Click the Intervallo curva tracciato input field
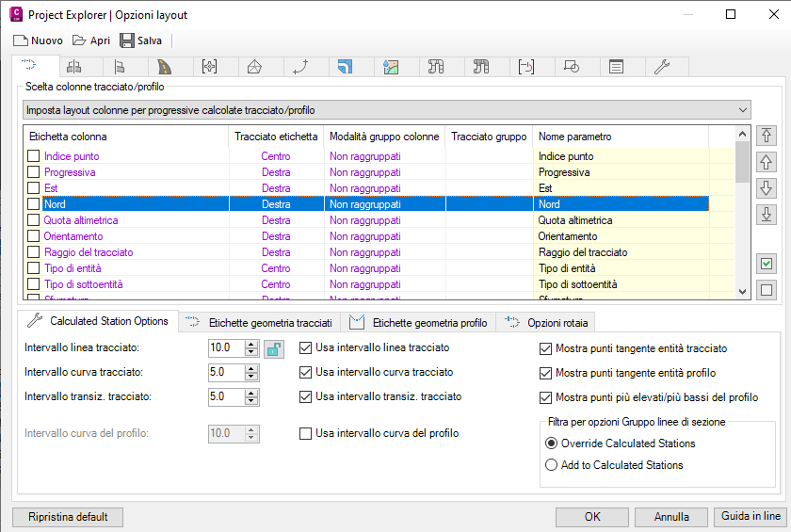 [227, 373]
